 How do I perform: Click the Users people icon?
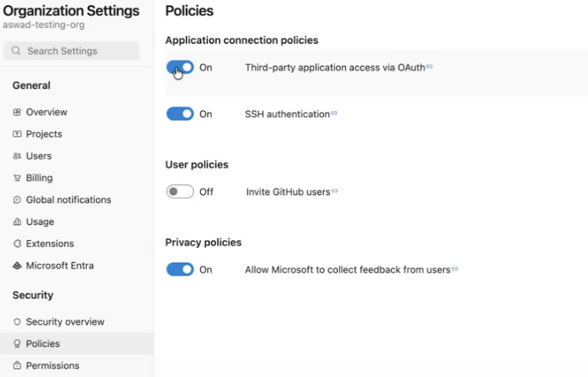pos(17,156)
